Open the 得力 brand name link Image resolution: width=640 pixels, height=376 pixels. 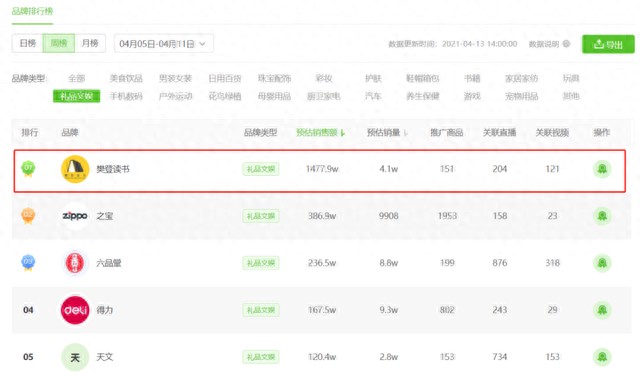pyautogui.click(x=104, y=310)
